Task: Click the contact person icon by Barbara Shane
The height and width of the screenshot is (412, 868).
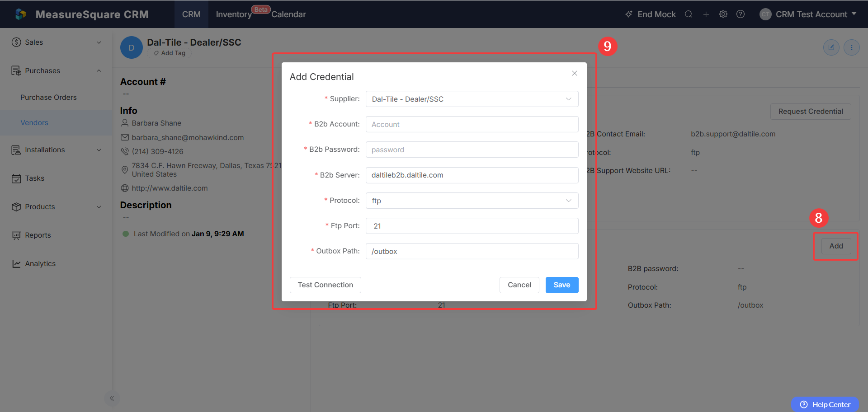Action: pyautogui.click(x=125, y=123)
